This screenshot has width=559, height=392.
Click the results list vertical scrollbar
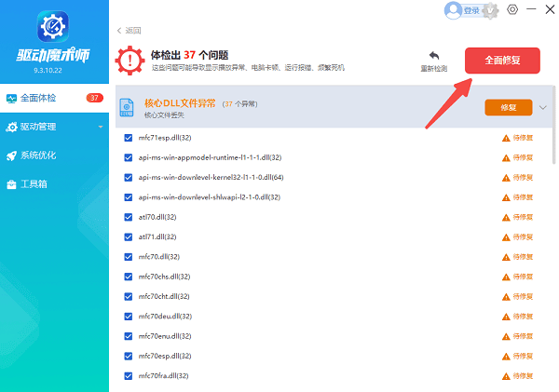pos(553,125)
